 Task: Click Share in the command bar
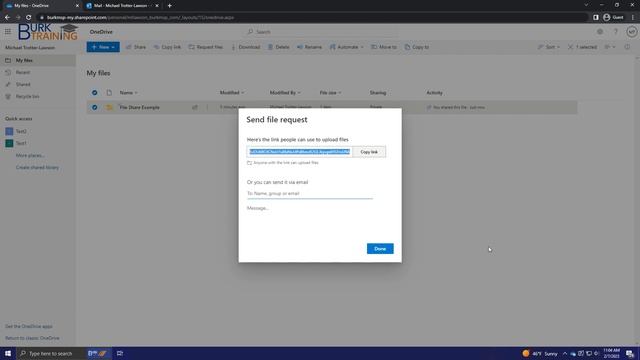pos(136,47)
